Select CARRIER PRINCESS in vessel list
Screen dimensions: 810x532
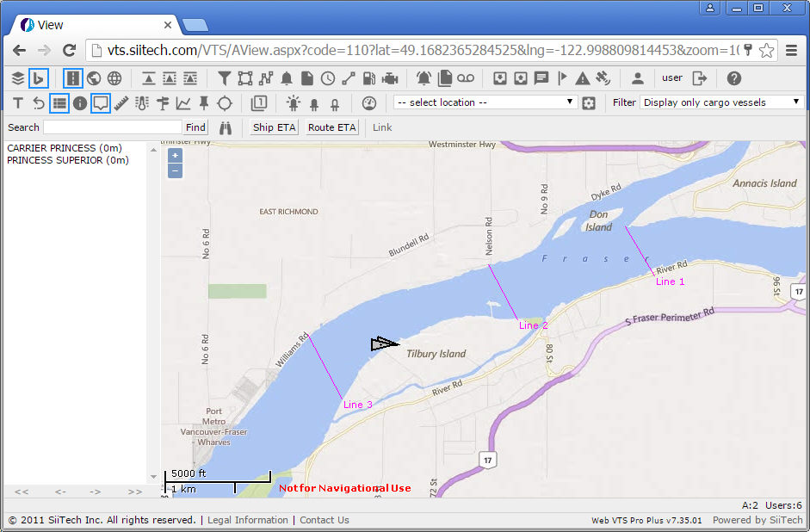64,148
